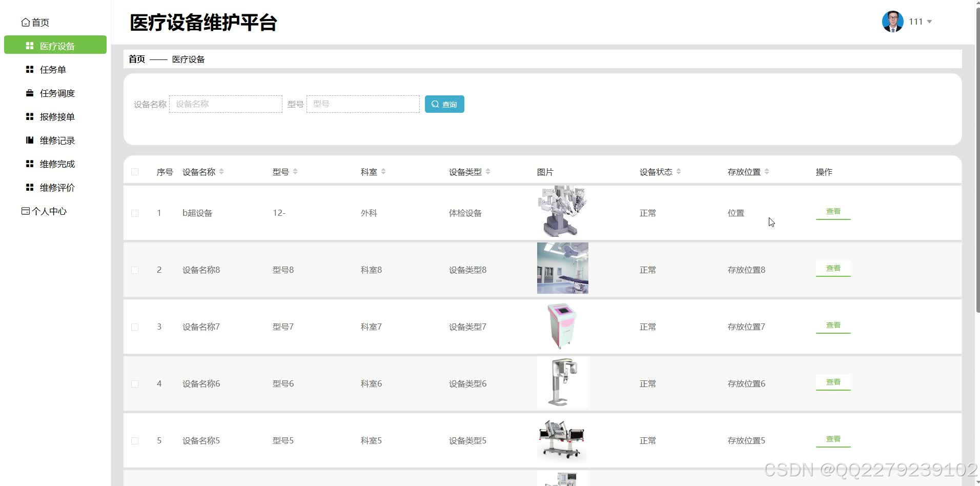The width and height of the screenshot is (980, 486).
Task: Open the b超设备 robot image
Action: point(562,211)
